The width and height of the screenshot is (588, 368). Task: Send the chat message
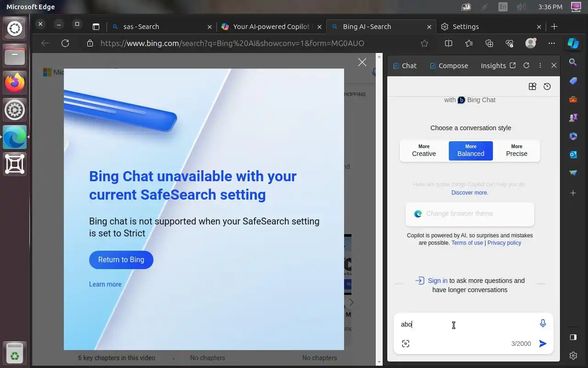tap(543, 344)
